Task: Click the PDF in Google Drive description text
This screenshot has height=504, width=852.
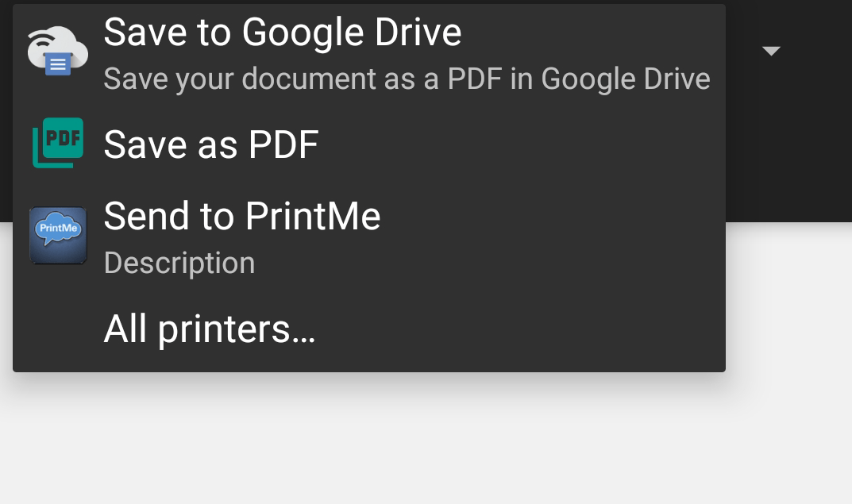Action: pos(407,78)
